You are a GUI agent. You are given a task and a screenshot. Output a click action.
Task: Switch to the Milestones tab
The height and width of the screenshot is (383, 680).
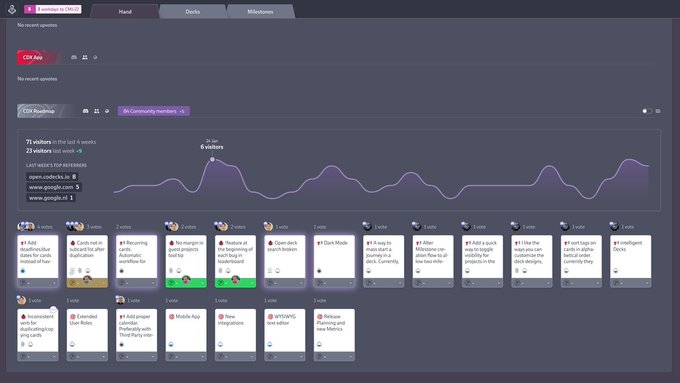coord(260,12)
